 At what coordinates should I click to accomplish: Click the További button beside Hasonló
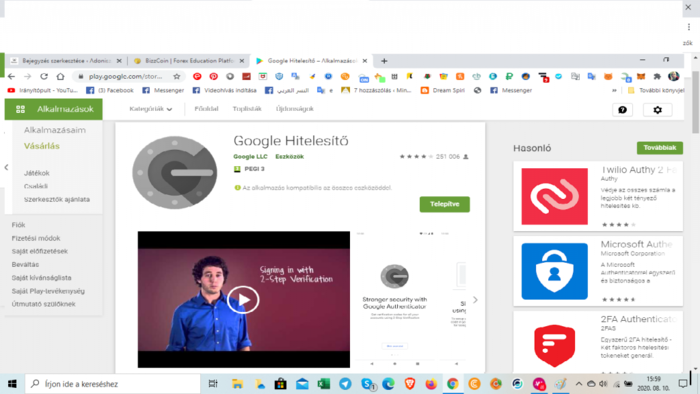click(x=659, y=148)
